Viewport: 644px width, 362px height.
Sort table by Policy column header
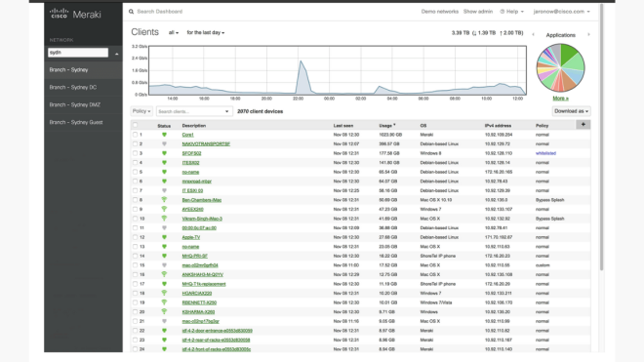point(542,125)
